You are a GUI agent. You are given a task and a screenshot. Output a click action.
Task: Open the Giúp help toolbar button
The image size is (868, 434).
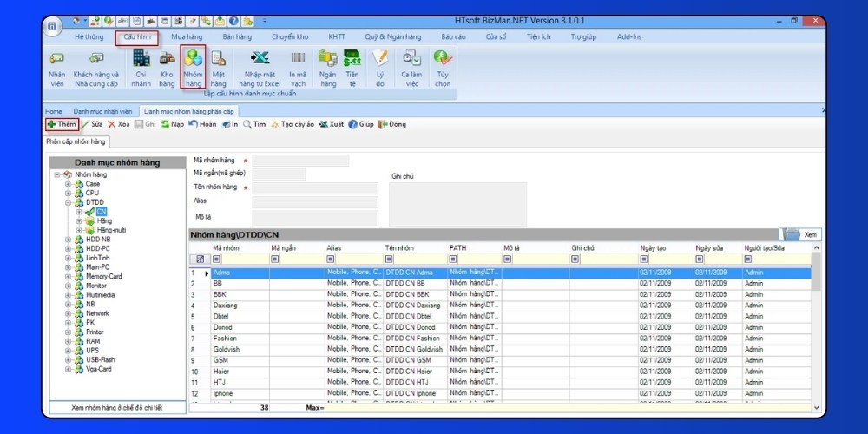361,124
